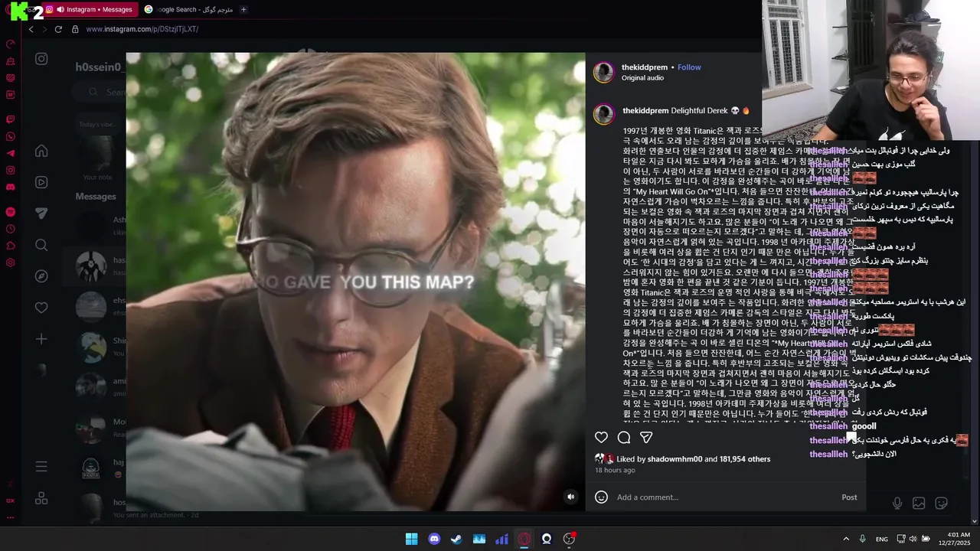The width and height of the screenshot is (980, 551).
Task: Follow thekiddprem
Action: pyautogui.click(x=689, y=67)
